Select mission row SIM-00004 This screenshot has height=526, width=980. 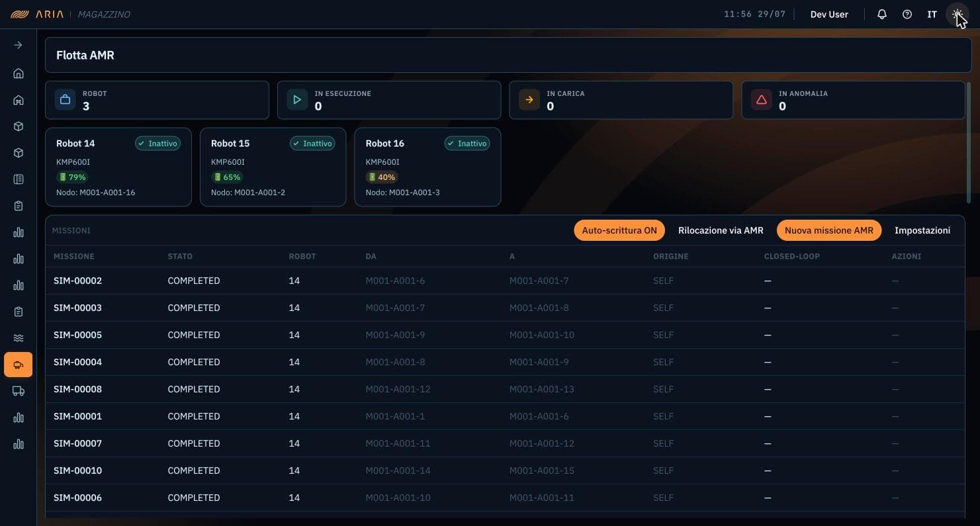point(505,362)
